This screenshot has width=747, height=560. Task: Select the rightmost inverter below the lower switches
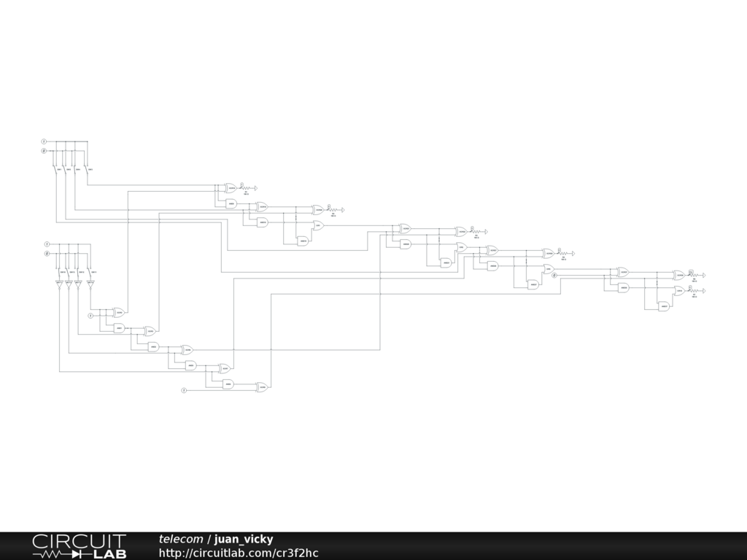tap(90, 283)
